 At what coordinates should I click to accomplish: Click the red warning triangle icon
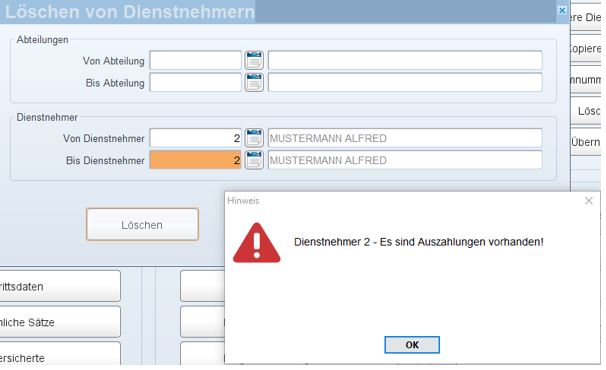point(257,243)
